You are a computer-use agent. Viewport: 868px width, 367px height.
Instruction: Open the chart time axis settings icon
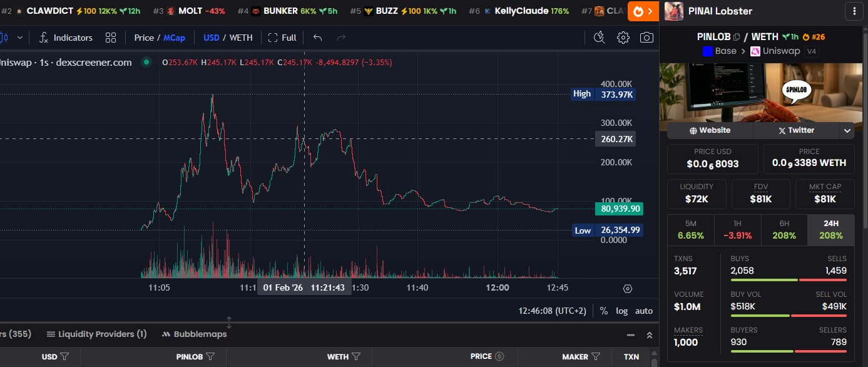tap(628, 288)
